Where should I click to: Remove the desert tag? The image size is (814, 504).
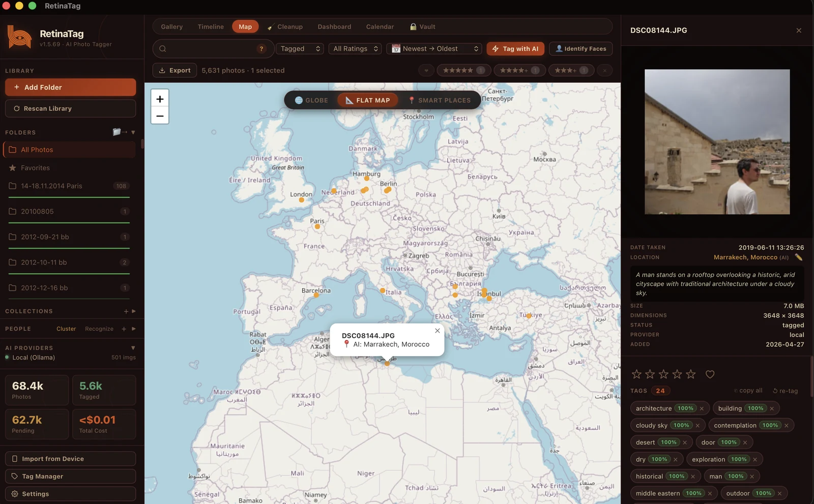click(685, 442)
